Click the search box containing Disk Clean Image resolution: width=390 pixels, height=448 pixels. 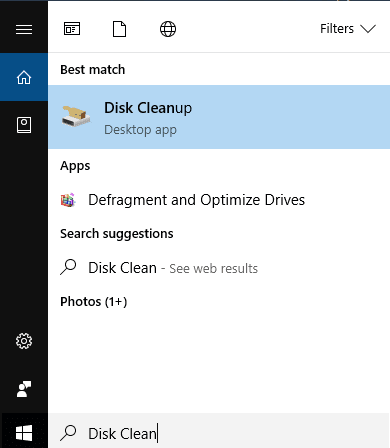219,433
